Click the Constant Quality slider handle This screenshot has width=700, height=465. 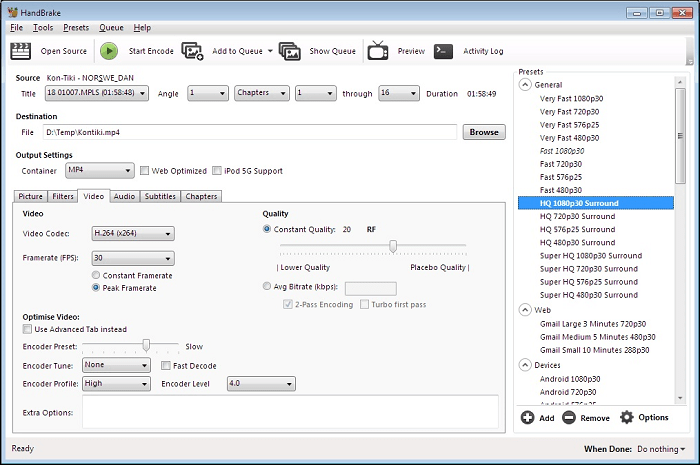pyautogui.click(x=393, y=246)
